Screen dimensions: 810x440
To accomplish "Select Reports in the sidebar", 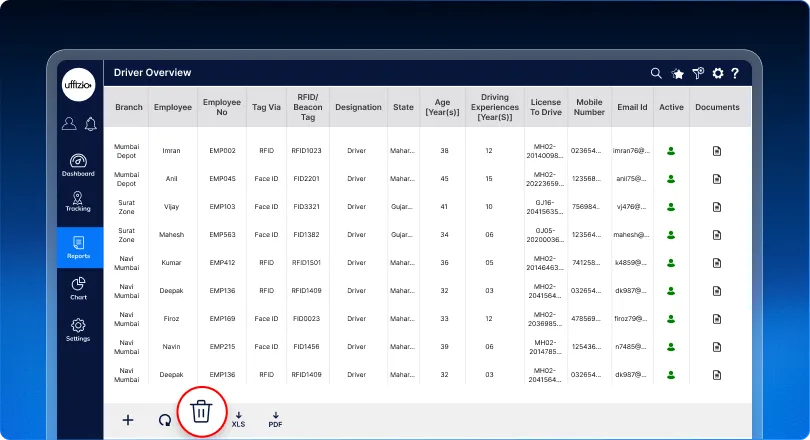I will [x=79, y=247].
